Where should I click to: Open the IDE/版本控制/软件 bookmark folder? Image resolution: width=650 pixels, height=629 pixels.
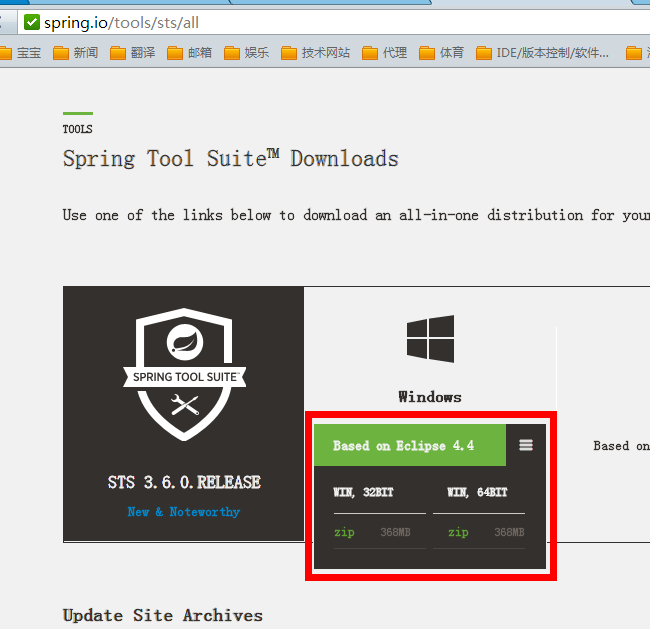(x=543, y=53)
